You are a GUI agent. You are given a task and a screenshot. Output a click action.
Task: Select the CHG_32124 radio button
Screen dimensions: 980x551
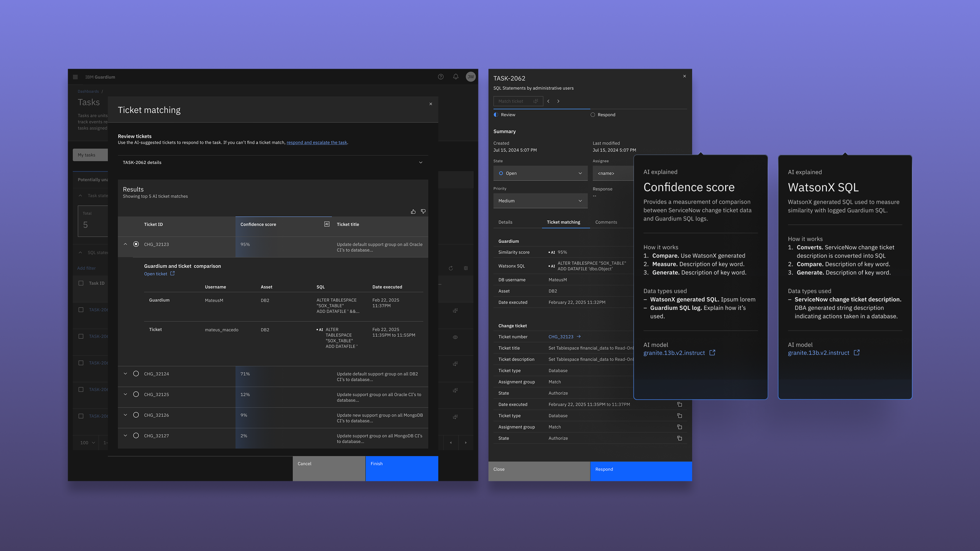click(x=136, y=374)
